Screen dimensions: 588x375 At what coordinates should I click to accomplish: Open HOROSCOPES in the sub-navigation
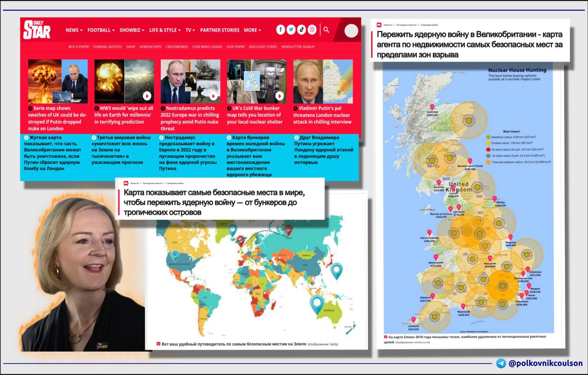click(x=150, y=47)
